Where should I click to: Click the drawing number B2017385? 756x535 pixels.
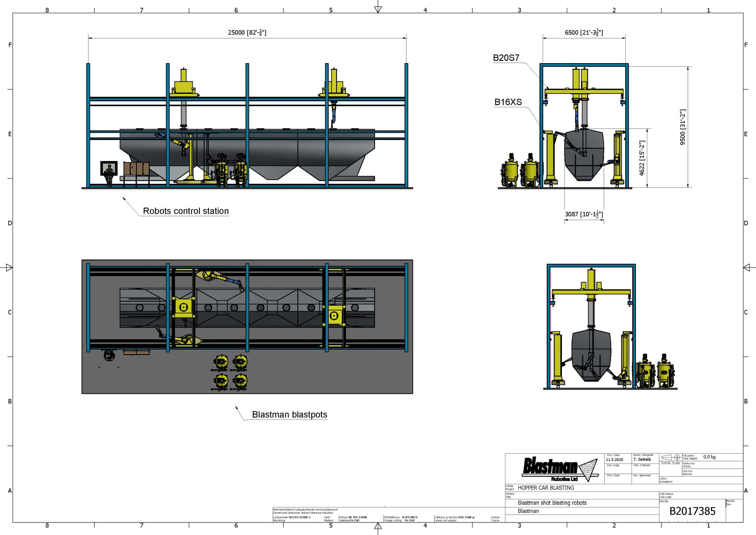693,511
